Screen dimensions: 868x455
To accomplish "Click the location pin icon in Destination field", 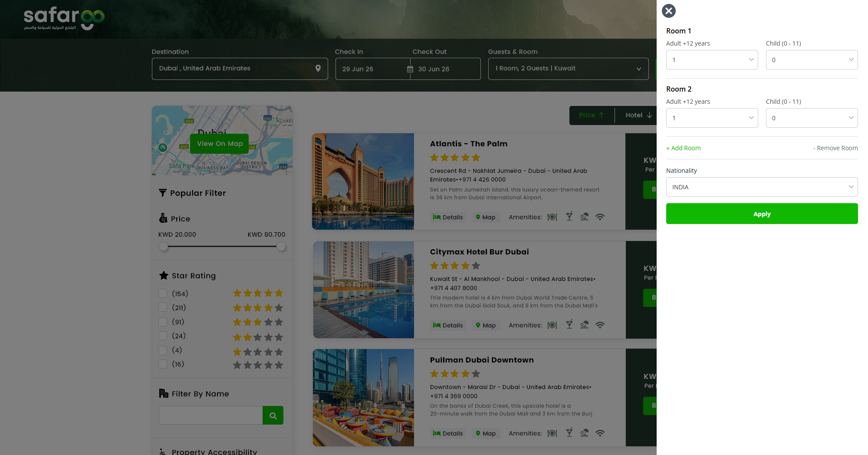I will 318,68.
